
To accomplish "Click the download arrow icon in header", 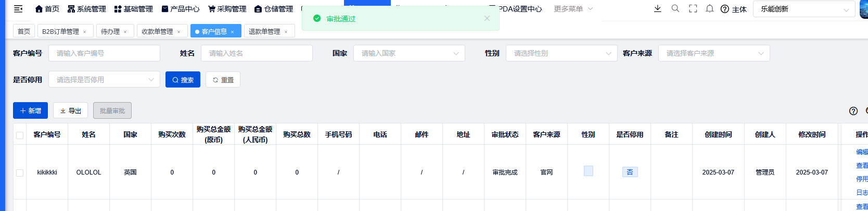I will 658,9.
